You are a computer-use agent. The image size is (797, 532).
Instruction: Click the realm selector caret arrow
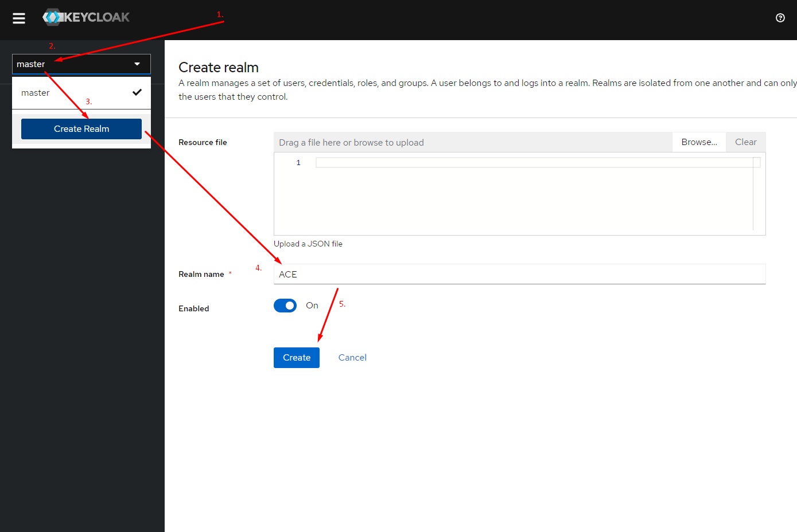click(137, 64)
